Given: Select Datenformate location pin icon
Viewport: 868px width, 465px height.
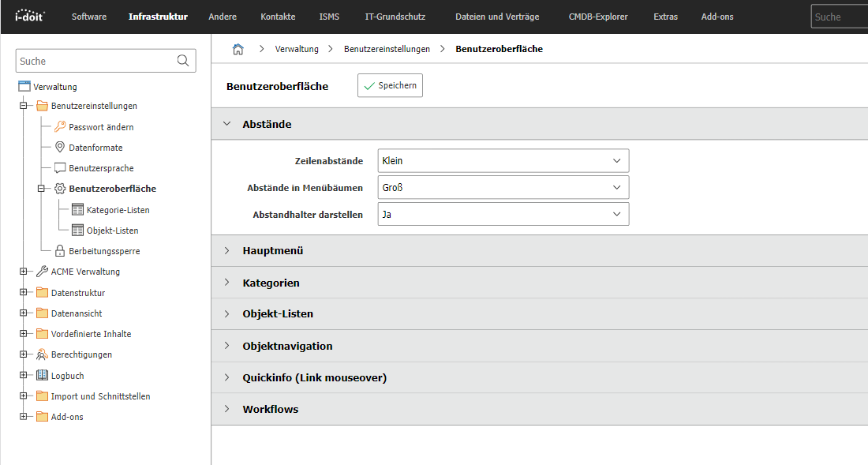Looking at the screenshot, I should [60, 148].
